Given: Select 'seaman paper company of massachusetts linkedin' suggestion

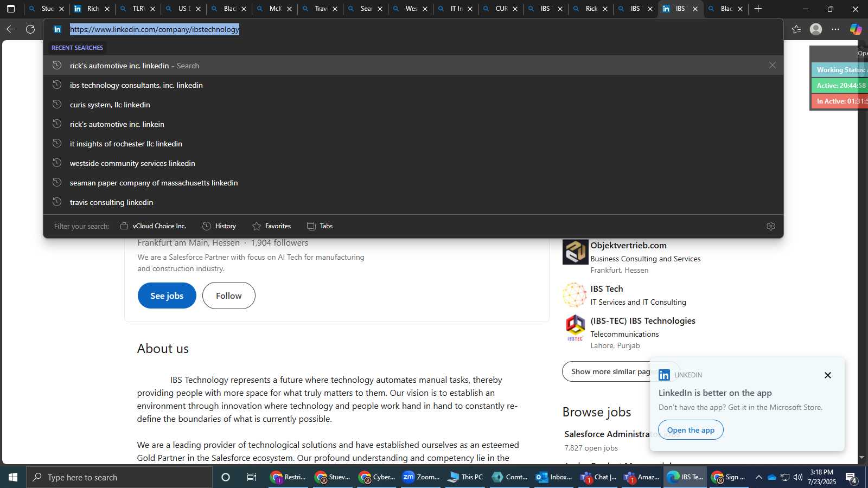Looking at the screenshot, I should 413,182.
